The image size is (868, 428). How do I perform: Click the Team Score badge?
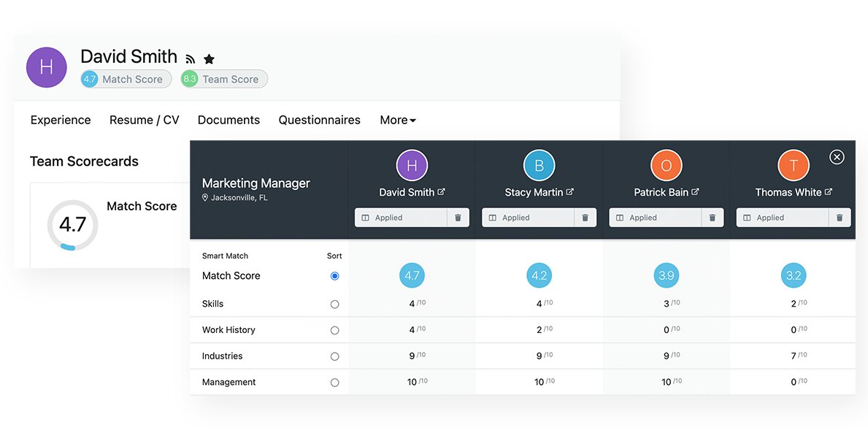224,79
